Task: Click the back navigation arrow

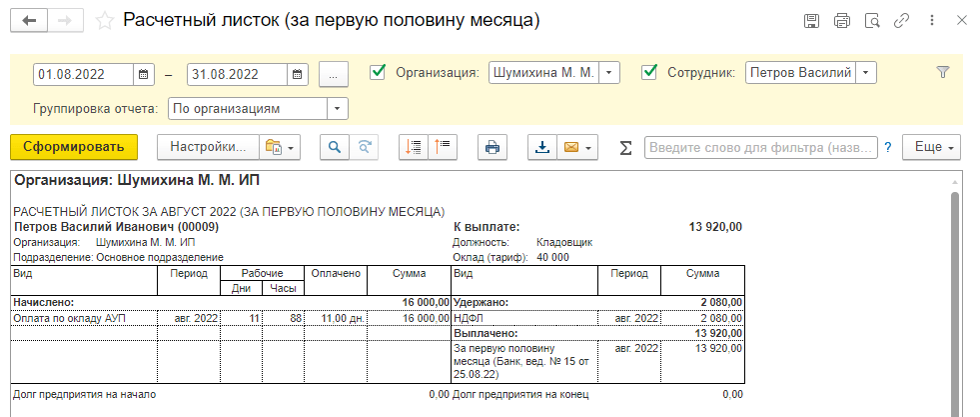Action: [28, 20]
